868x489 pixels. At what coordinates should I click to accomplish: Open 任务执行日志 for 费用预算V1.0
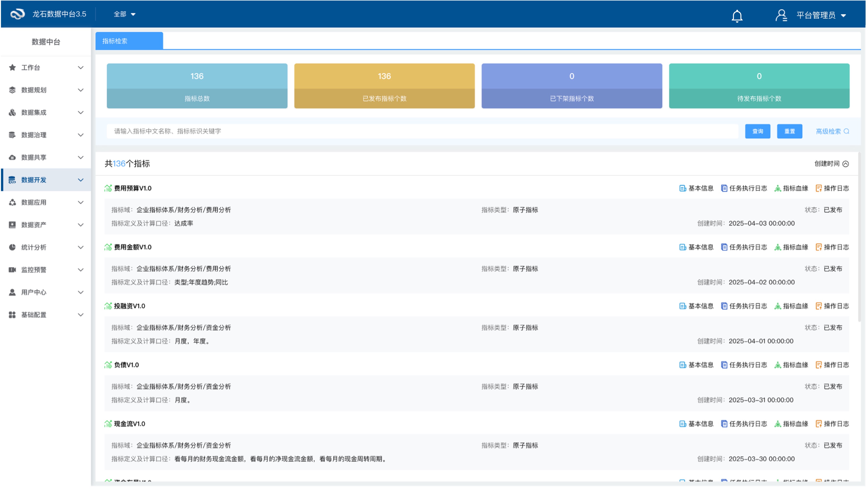coord(744,188)
